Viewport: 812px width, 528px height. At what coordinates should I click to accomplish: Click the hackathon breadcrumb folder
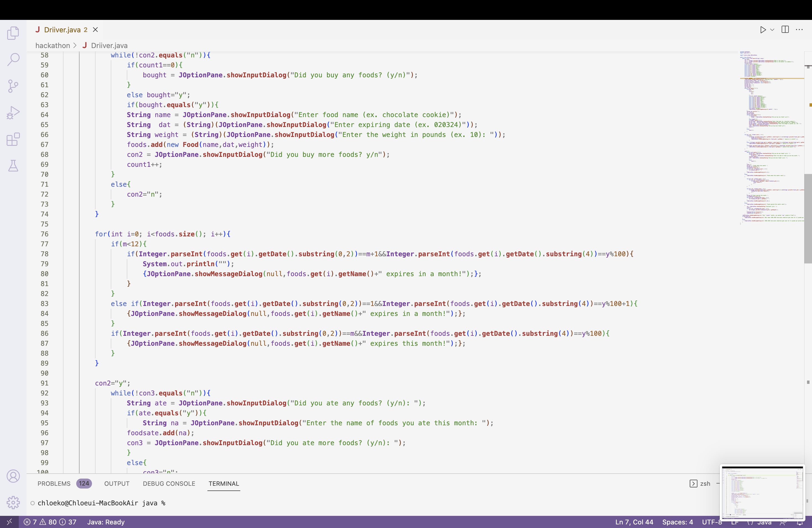[52, 45]
